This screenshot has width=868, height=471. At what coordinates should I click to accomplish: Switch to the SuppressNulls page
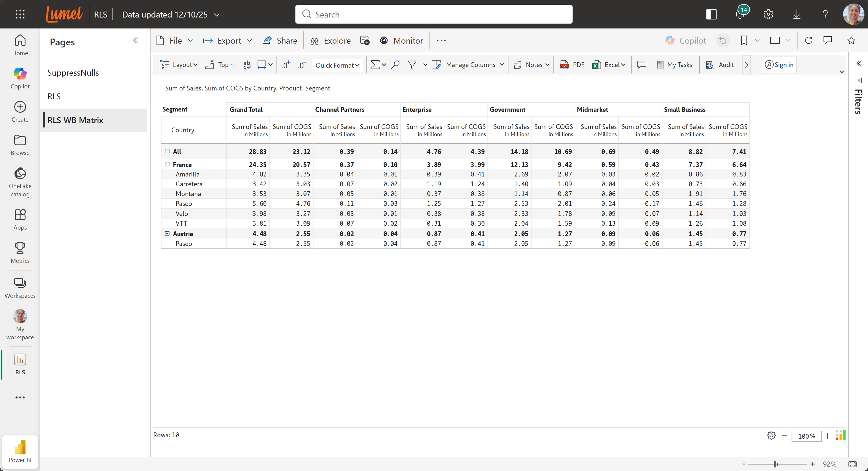(x=73, y=72)
